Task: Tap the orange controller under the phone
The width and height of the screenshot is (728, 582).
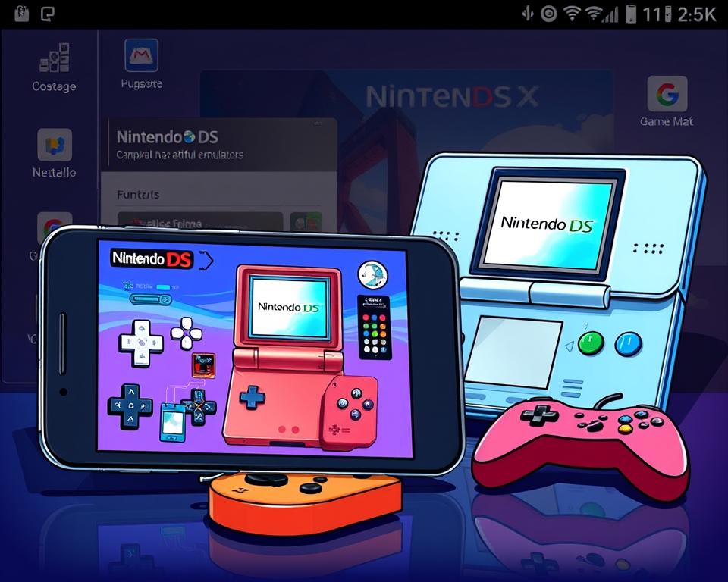Action: tap(305, 503)
